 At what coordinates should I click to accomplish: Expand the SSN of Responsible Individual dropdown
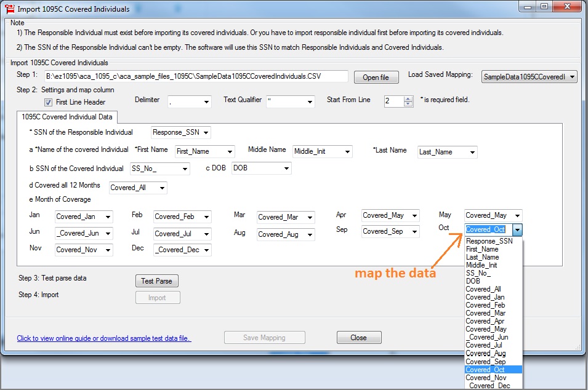pyautogui.click(x=205, y=133)
